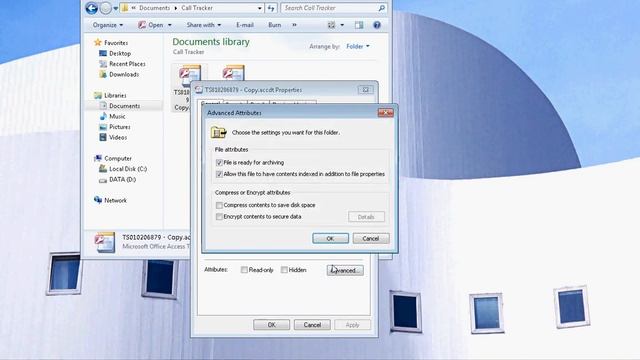This screenshot has width=640, height=360.
Task: Open the view options dropdown arrow
Action: 342,25
